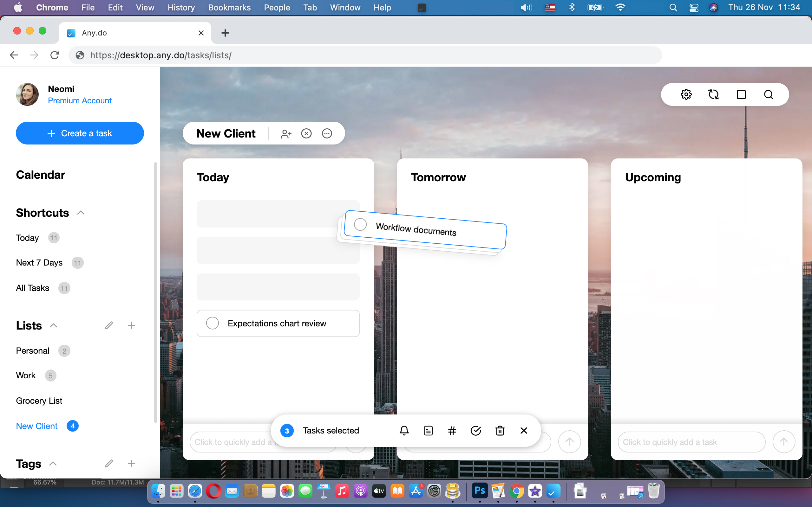812x507 pixels.
Task: Open the Bookmarks menu
Action: pos(229,7)
